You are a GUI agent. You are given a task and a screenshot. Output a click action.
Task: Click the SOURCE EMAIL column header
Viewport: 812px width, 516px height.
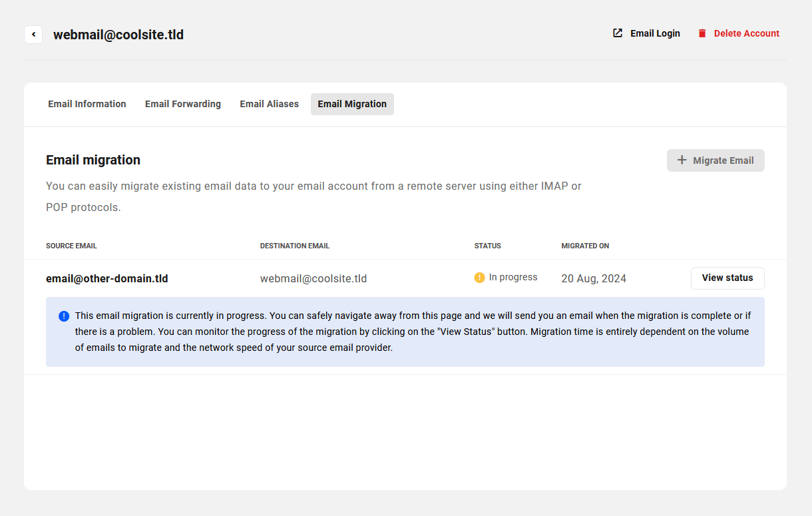click(71, 246)
